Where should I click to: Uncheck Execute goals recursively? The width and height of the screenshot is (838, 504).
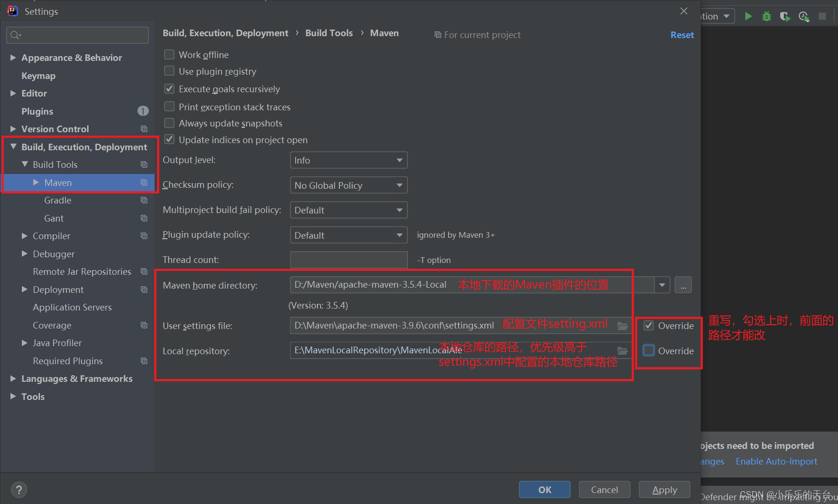pos(169,89)
